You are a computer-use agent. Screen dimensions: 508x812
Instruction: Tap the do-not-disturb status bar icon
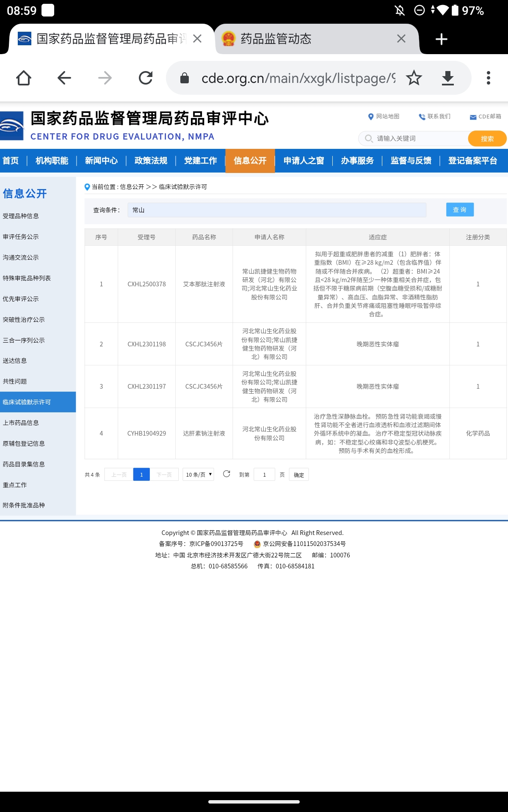pos(419,10)
